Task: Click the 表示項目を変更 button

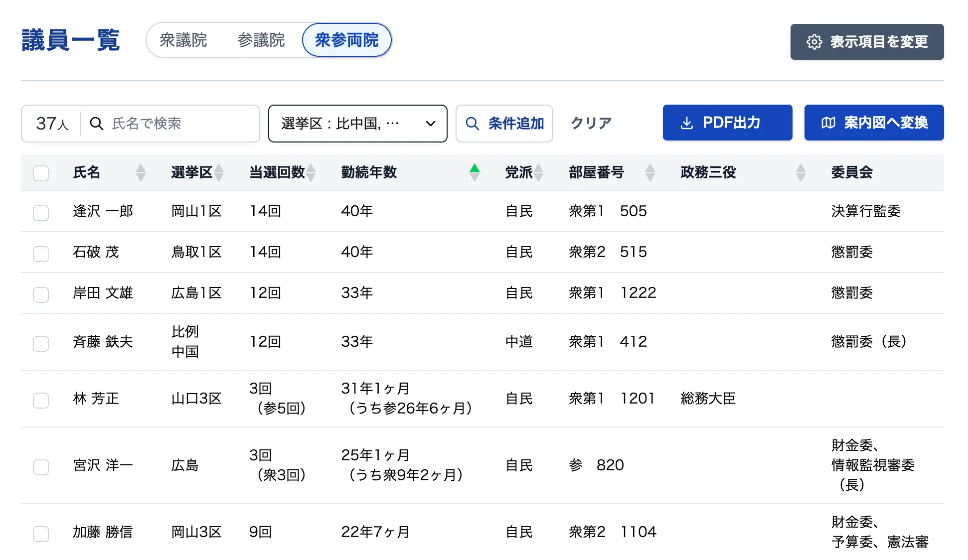Action: pos(867,42)
